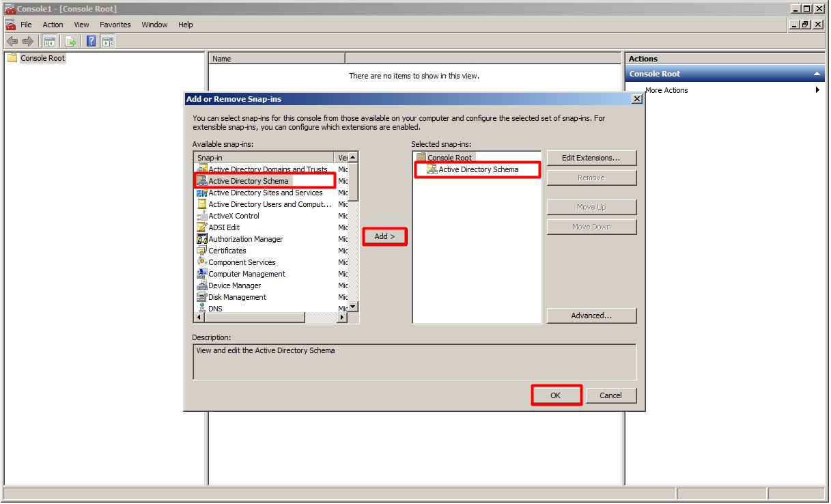The image size is (831, 504).
Task: Select Authorization Manager in the snap-in list
Action: click(245, 239)
